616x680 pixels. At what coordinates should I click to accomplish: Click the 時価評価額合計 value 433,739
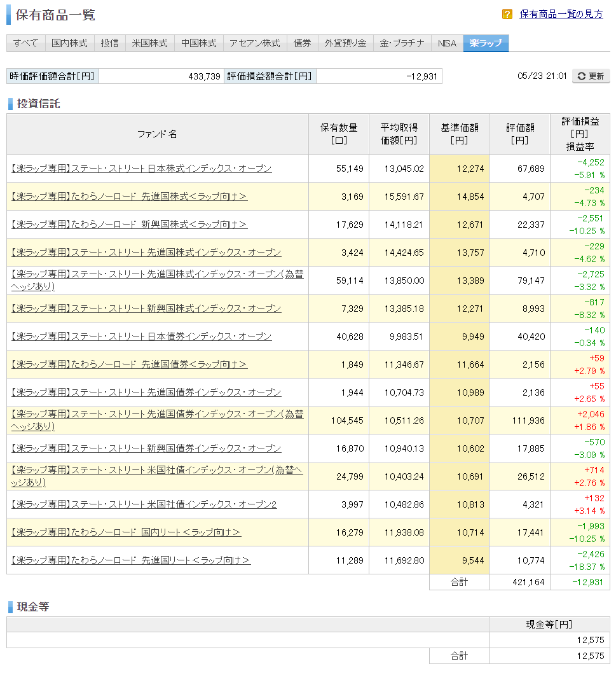click(204, 76)
